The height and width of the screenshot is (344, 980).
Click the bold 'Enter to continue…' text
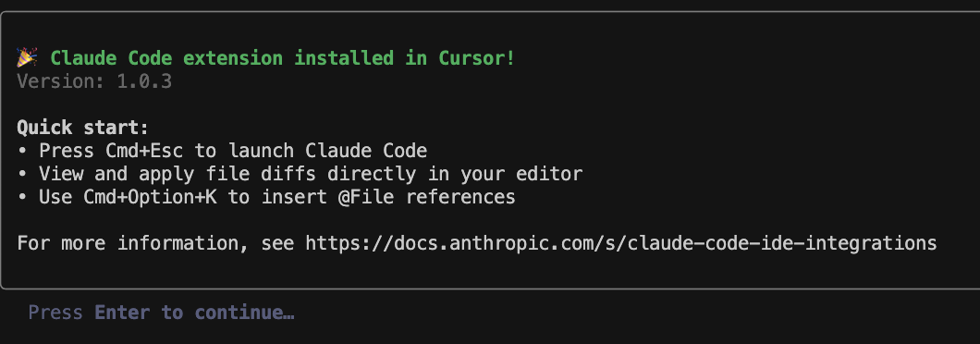tap(194, 313)
